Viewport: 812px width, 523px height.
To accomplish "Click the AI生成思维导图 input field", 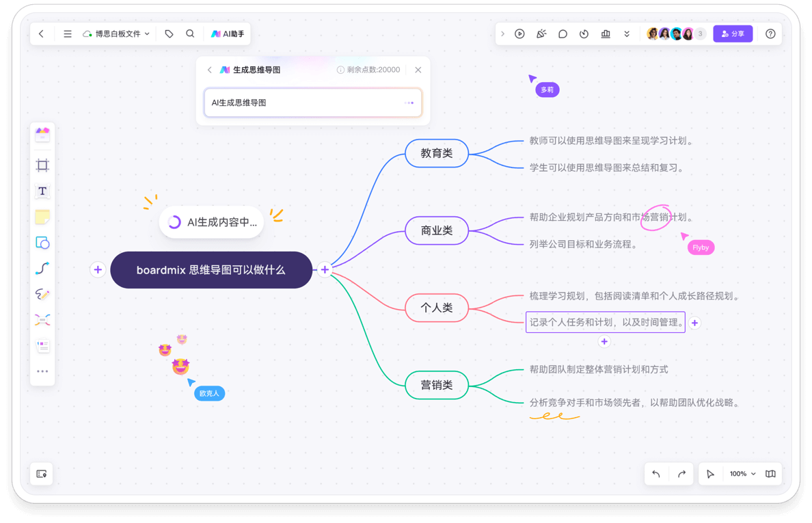I will coord(313,103).
